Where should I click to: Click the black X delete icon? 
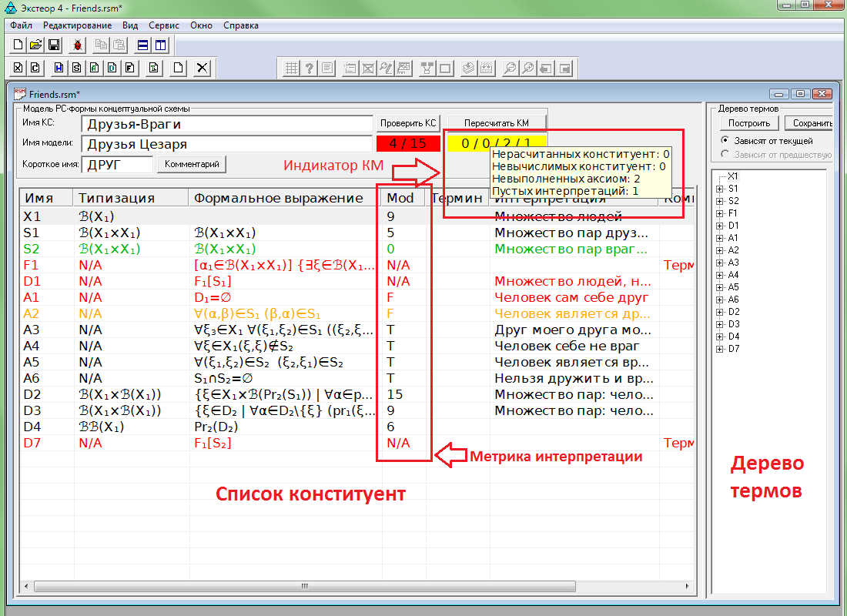coord(202,68)
